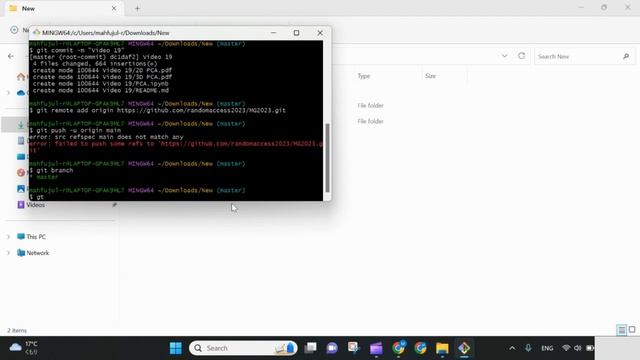
Task: Open File Explorer from the taskbar
Action: point(442,348)
